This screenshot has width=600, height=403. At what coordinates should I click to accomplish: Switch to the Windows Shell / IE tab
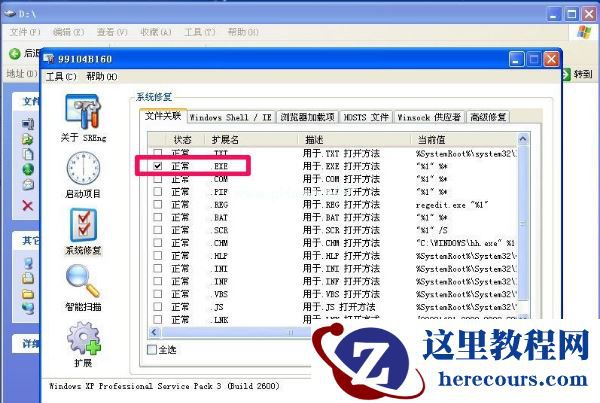pyautogui.click(x=231, y=117)
